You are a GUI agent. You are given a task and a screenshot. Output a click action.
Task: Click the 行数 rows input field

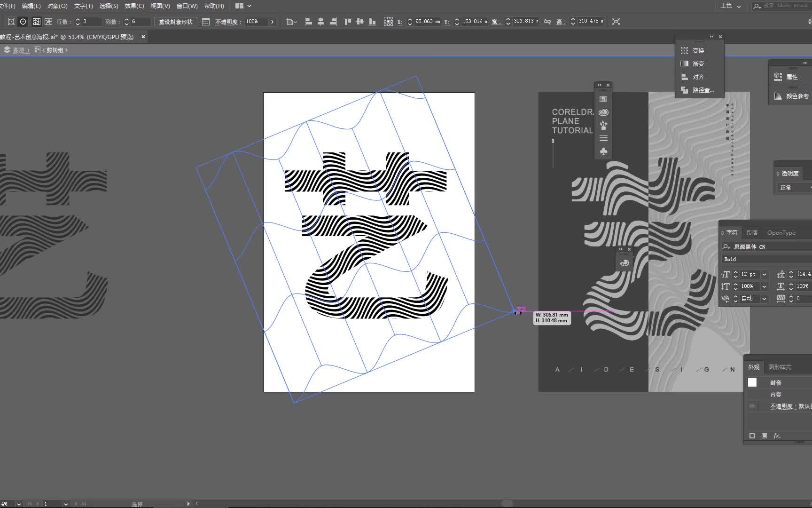coord(91,22)
